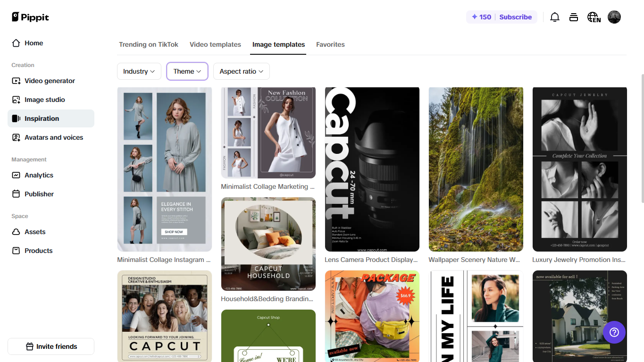Image resolution: width=644 pixels, height=362 pixels.
Task: Open user profile avatar
Action: [614, 17]
